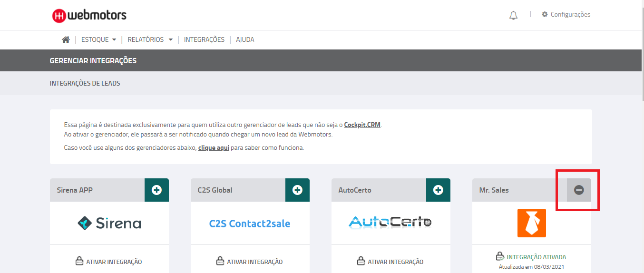Click the Mr. Sales card title

point(494,190)
